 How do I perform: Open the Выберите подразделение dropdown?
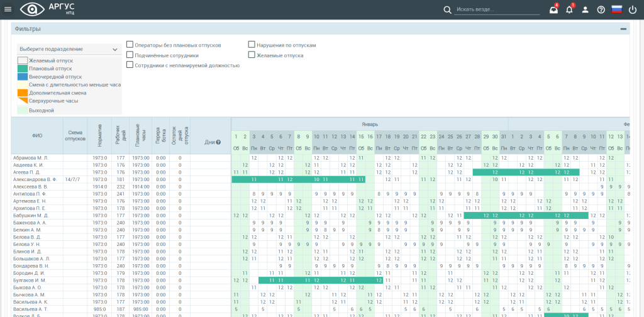(x=69, y=49)
